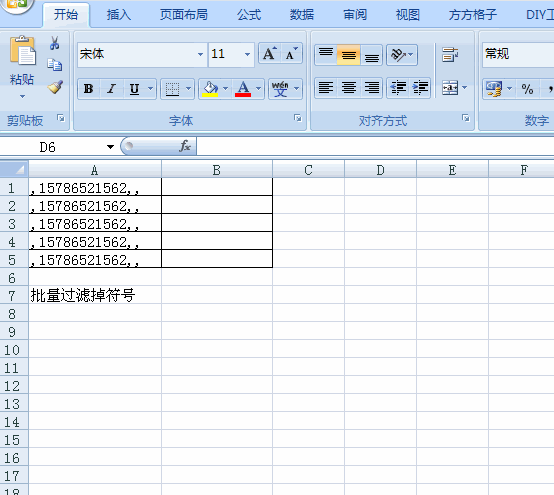Click the 粘贴 paste button

pyautogui.click(x=22, y=67)
